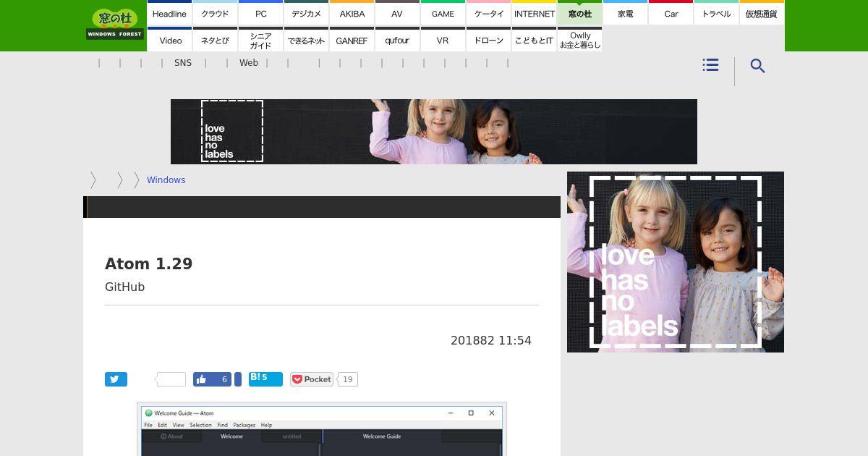This screenshot has width=868, height=456.
Task: Open the Atom Welcome Guide screenshot image
Action: tap(322, 428)
